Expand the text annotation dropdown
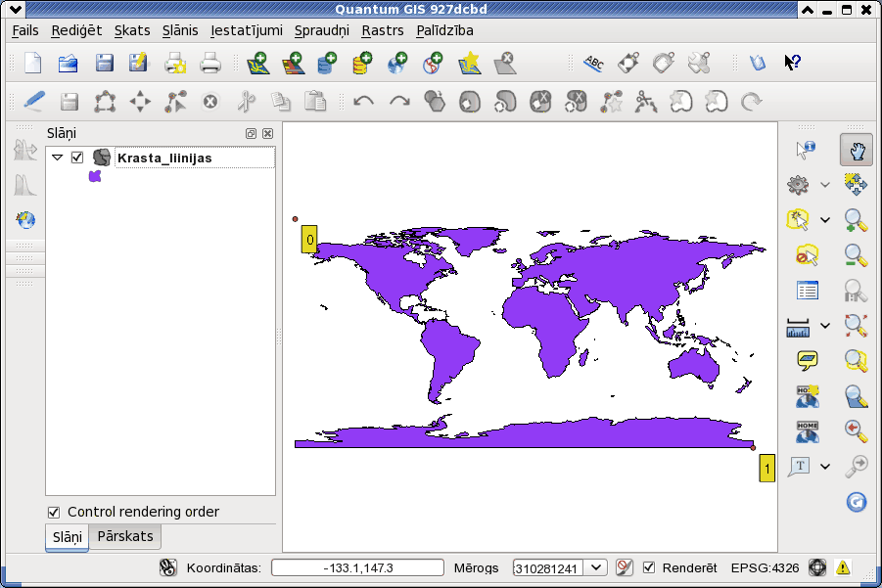The image size is (882, 588). 824,466
